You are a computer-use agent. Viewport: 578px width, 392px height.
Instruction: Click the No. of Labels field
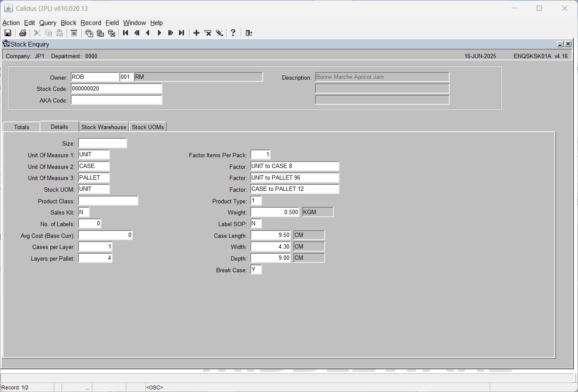tap(90, 224)
